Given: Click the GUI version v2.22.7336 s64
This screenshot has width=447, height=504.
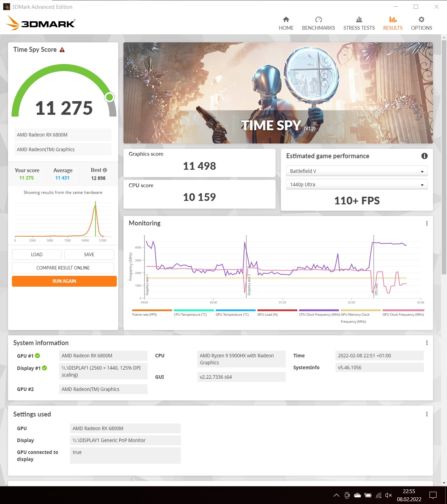Looking at the screenshot, I should [x=241, y=377].
